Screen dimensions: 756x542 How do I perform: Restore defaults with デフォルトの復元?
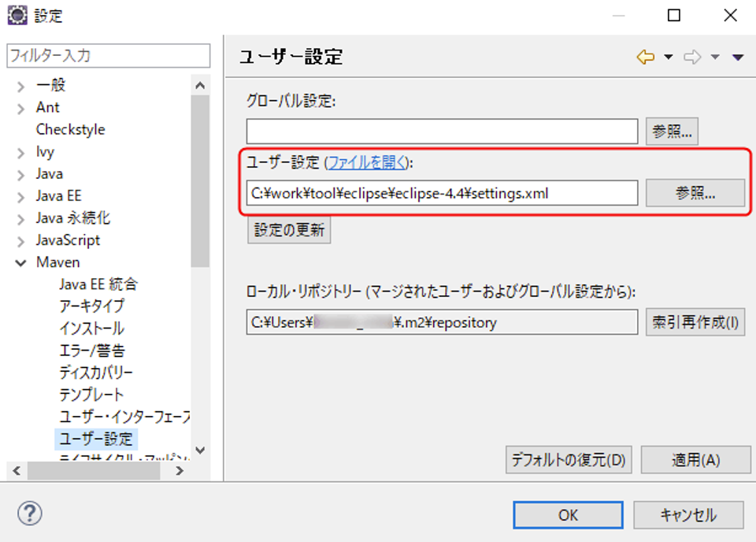point(569,460)
